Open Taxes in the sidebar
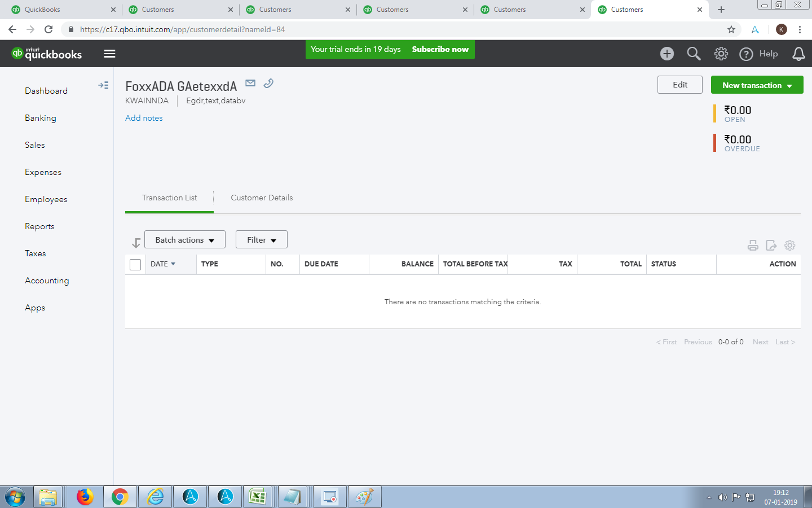 click(36, 253)
